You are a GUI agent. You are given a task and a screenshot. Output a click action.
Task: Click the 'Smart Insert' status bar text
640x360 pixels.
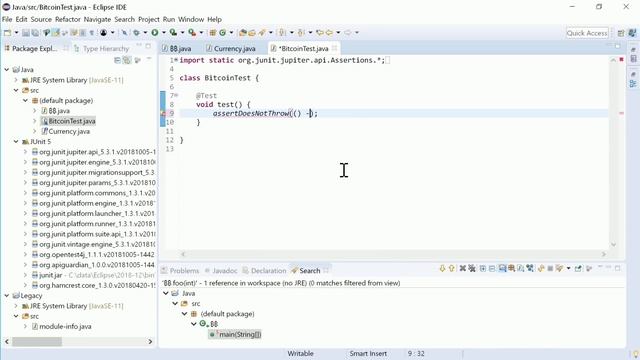pos(368,353)
